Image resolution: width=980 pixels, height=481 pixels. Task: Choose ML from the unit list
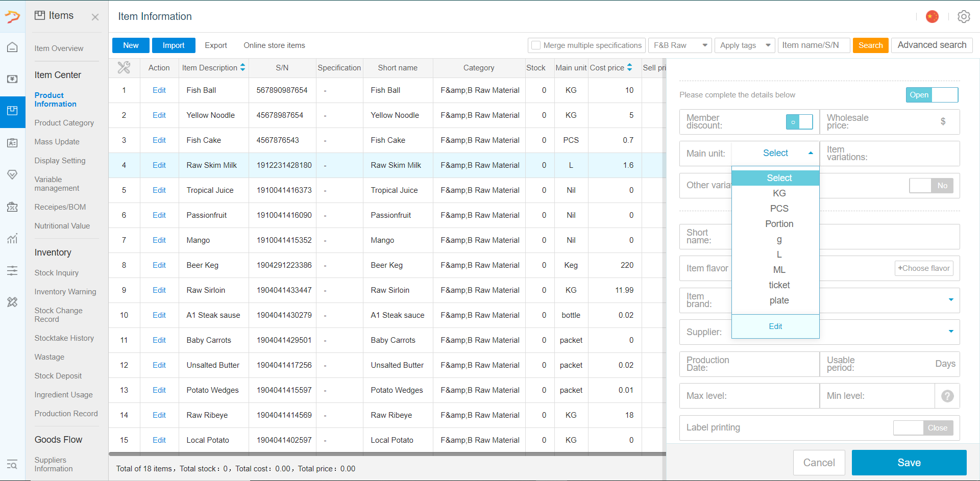tap(775, 270)
